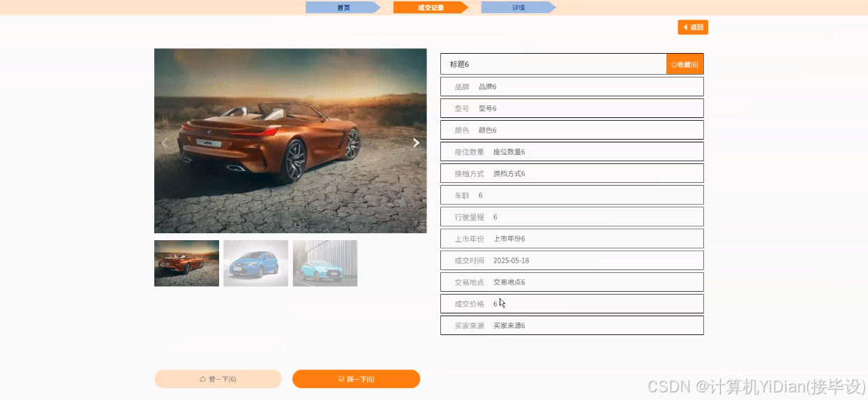
Task: Click the 收藏(6) favorite button
Action: click(684, 64)
